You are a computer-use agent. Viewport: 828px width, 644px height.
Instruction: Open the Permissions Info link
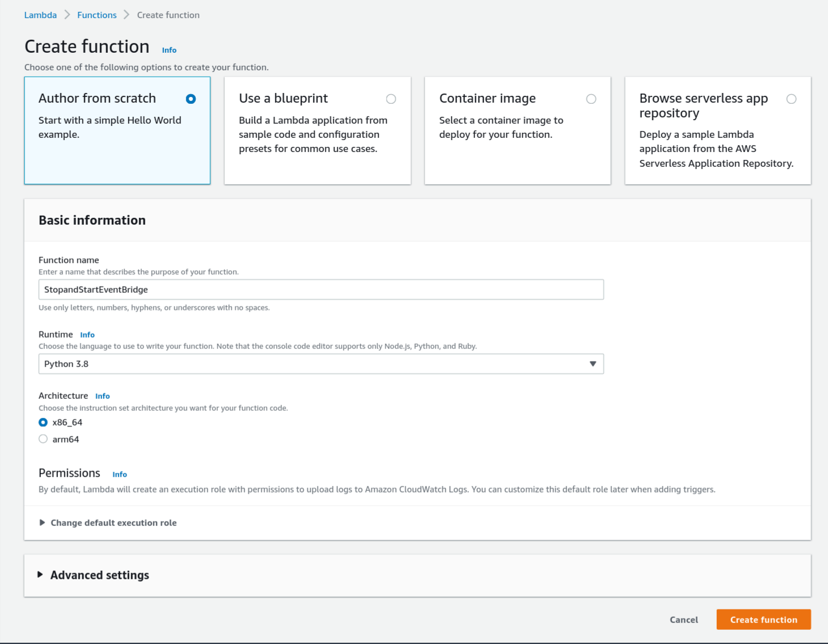(x=120, y=474)
